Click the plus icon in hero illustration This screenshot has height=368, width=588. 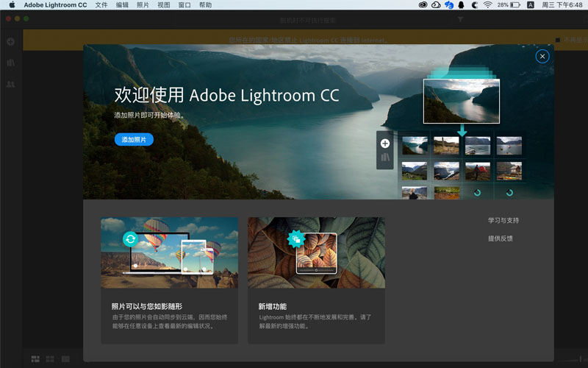click(x=384, y=143)
